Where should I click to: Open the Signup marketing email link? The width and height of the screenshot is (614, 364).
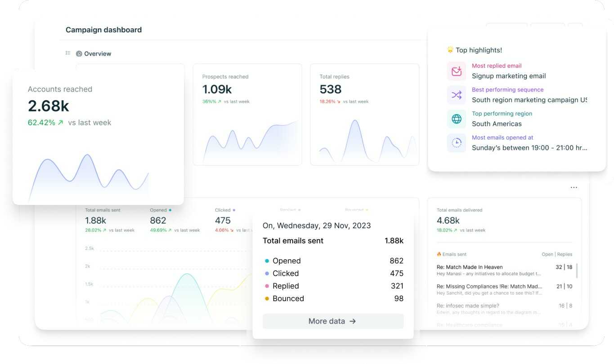coord(508,75)
